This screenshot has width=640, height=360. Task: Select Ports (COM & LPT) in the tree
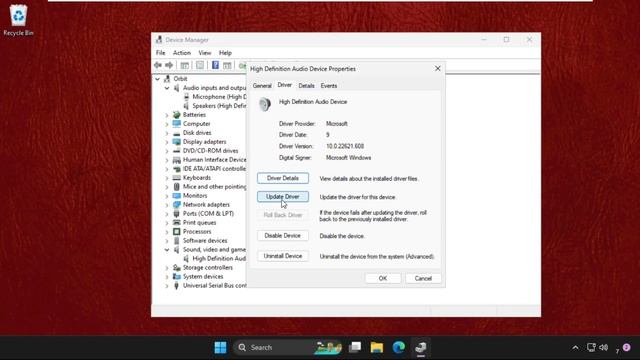208,213
